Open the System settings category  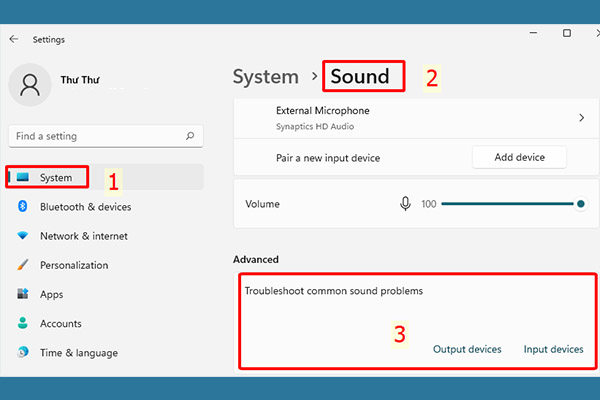(105, 177)
